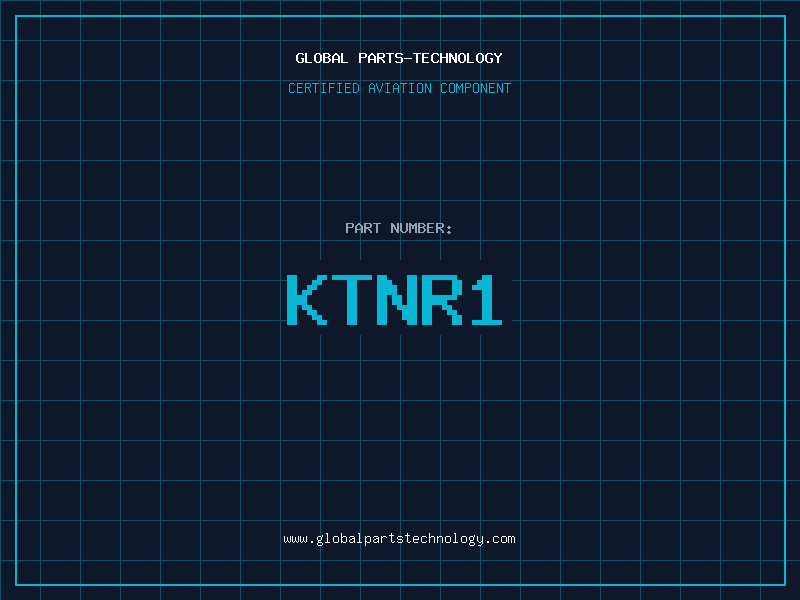
Task: Select the word CERTIFIED in subtitle
Action: tap(323, 88)
